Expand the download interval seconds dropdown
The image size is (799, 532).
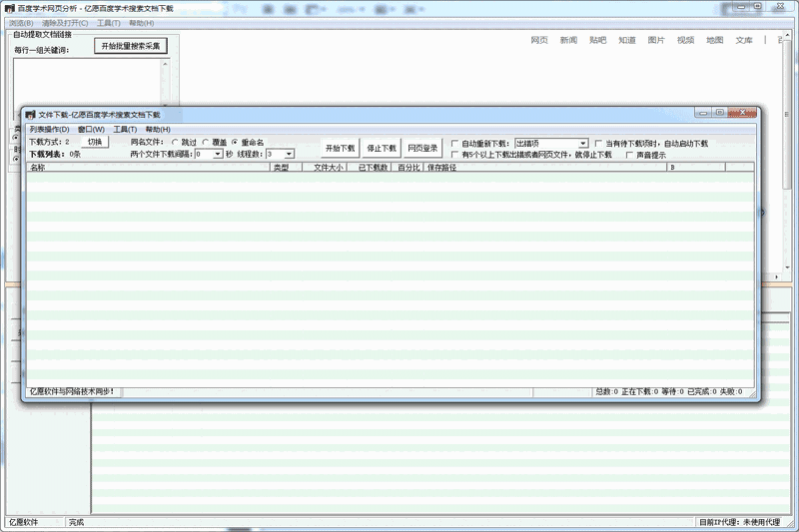(x=218, y=155)
